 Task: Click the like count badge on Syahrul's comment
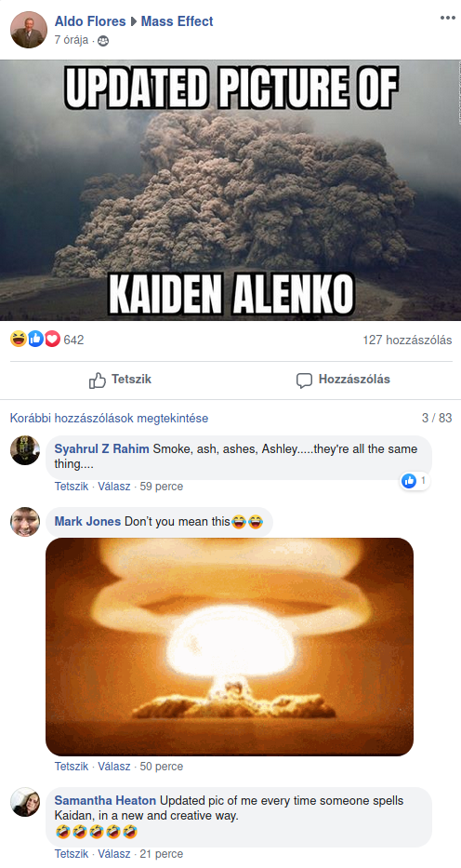[415, 481]
